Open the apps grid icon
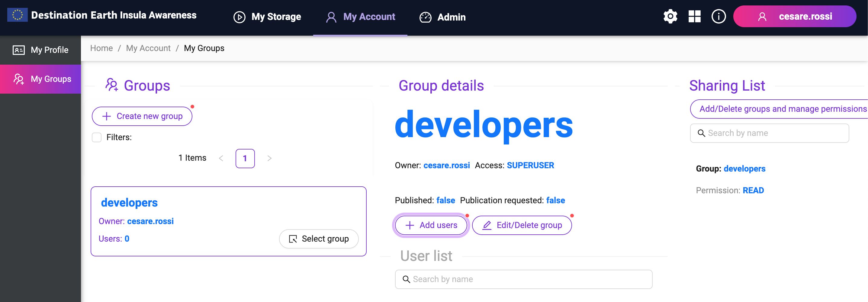The image size is (868, 302). click(x=694, y=16)
